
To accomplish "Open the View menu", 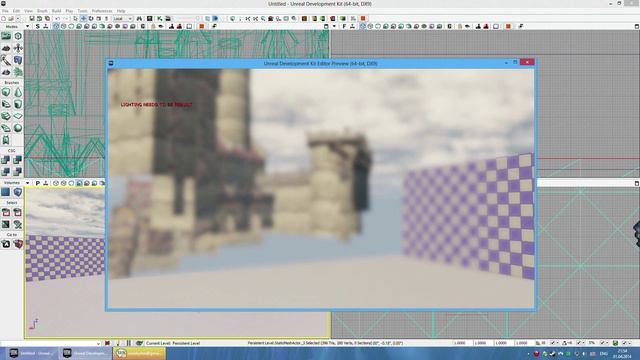I will [28, 11].
